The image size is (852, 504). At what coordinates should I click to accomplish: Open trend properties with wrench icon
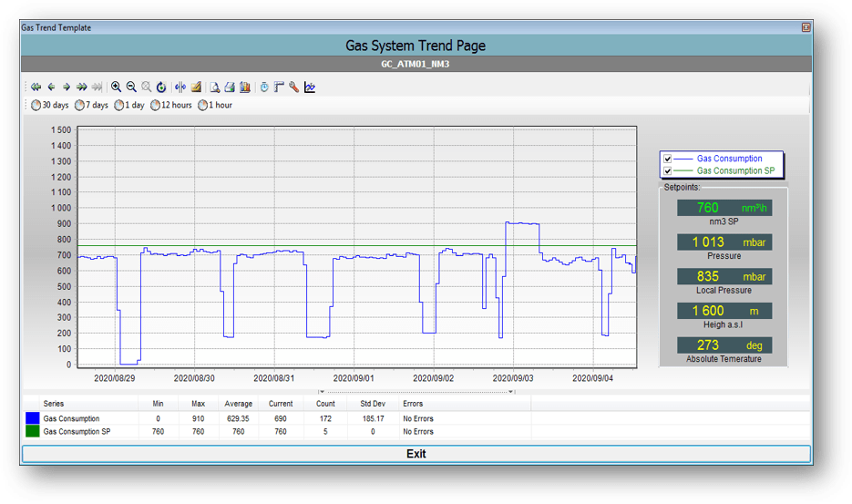[294, 87]
